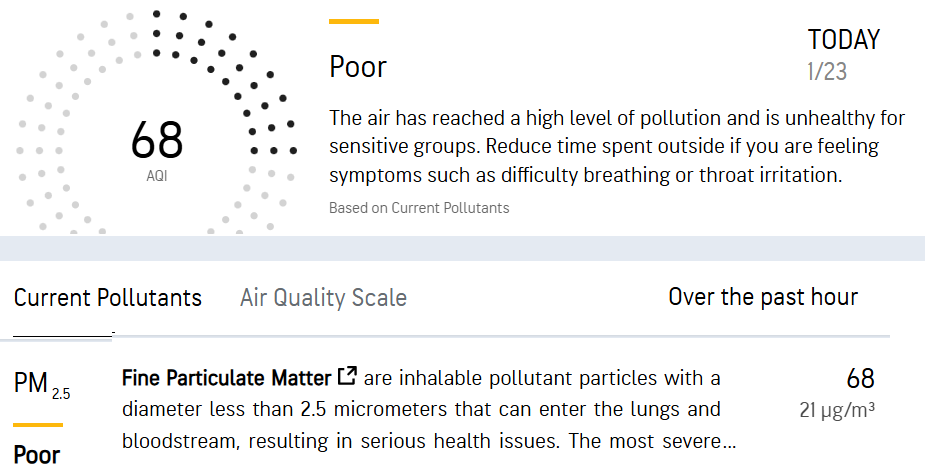Click the yellow bar above the Poor heading

click(x=354, y=21)
